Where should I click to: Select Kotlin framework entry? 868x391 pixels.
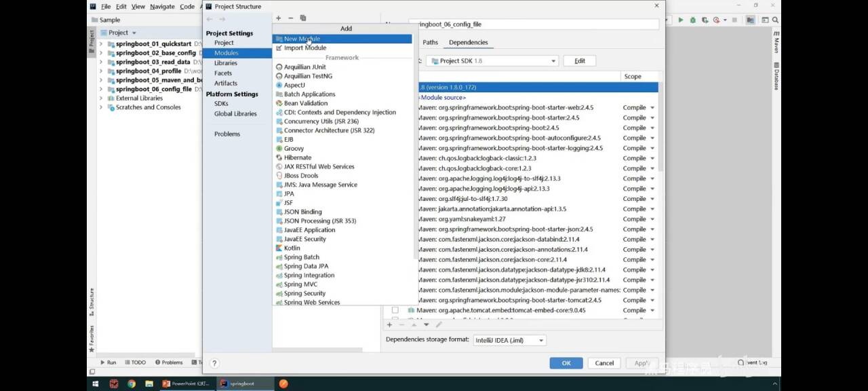(x=342, y=248)
